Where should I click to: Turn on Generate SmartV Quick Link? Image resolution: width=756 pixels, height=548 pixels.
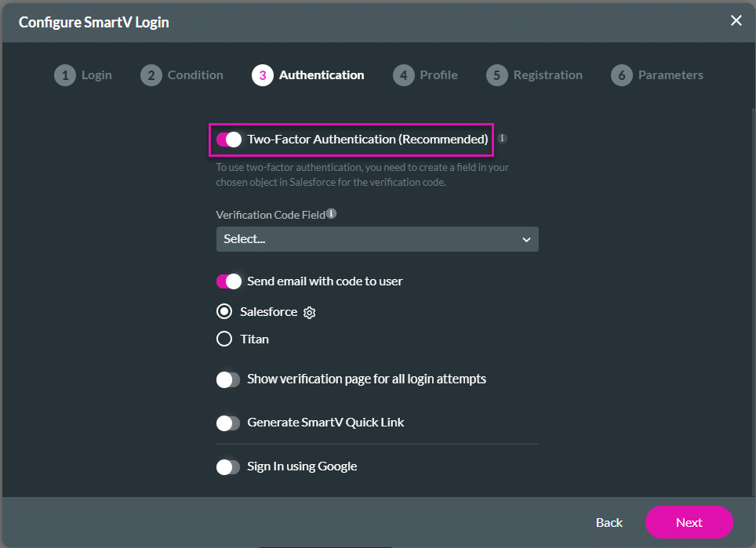pyautogui.click(x=228, y=423)
